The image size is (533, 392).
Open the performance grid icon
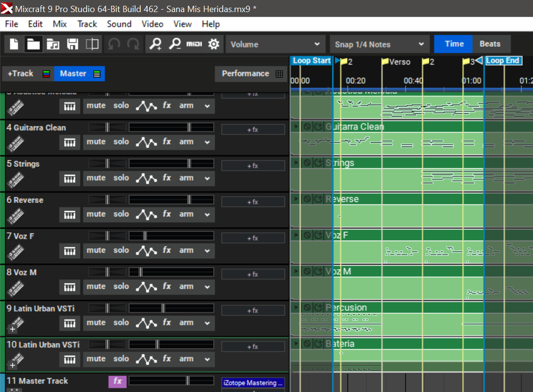[x=279, y=73]
